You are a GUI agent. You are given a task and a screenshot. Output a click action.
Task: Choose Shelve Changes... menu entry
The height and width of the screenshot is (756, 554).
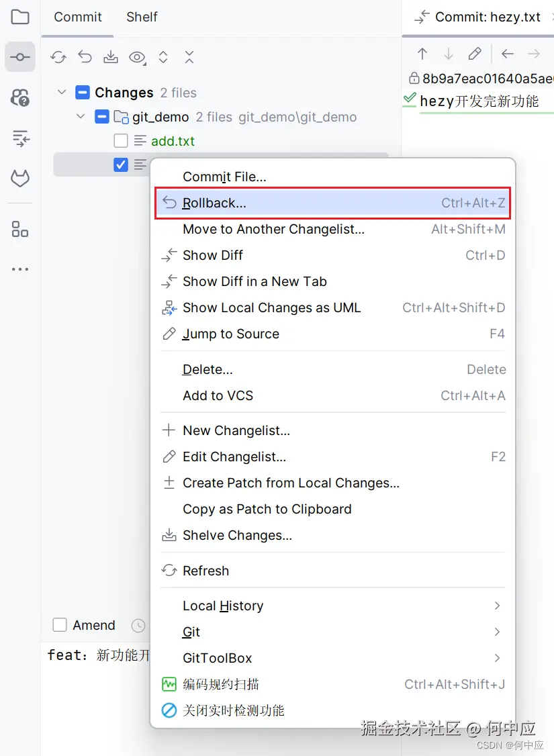pos(332,535)
